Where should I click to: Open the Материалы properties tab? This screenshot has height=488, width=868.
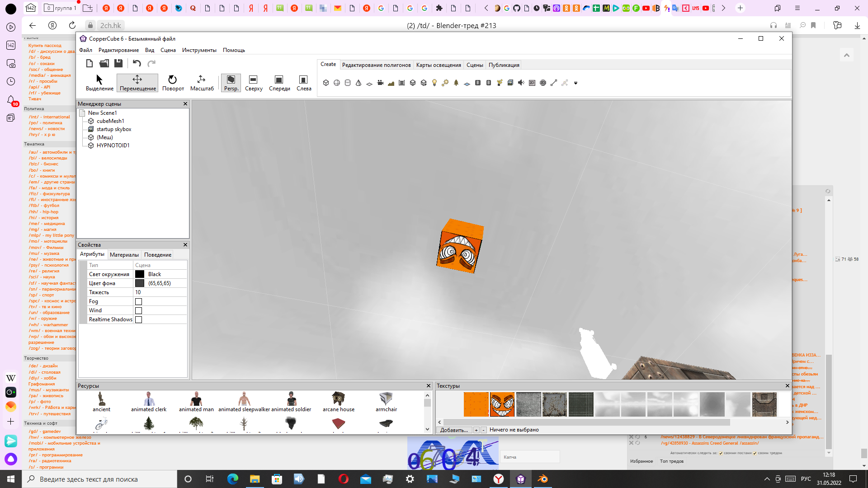pyautogui.click(x=124, y=255)
